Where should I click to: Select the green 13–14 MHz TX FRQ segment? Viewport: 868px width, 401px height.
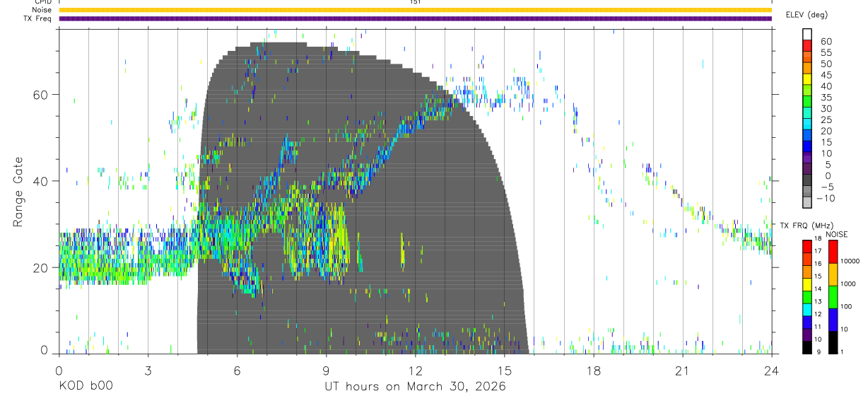[x=807, y=296]
